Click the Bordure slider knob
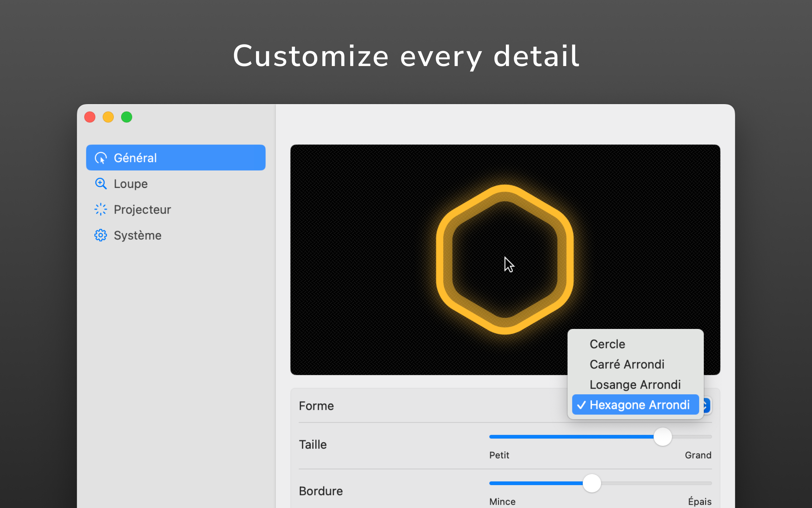The height and width of the screenshot is (508, 812). coord(592,483)
